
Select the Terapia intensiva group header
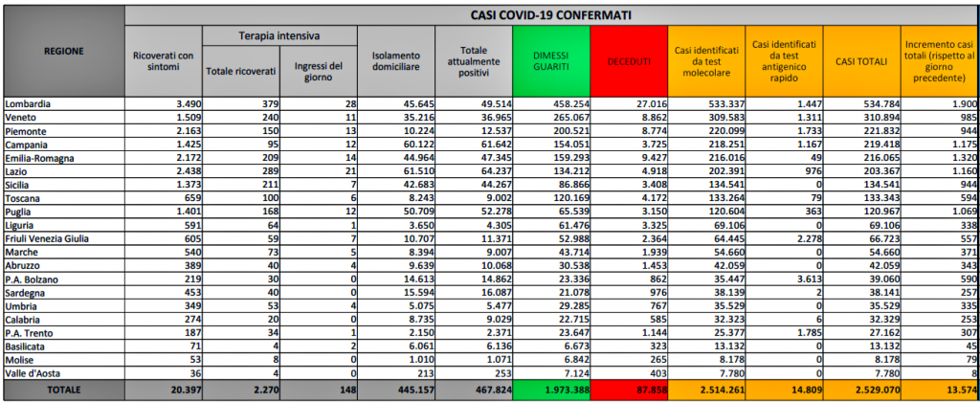click(x=278, y=36)
